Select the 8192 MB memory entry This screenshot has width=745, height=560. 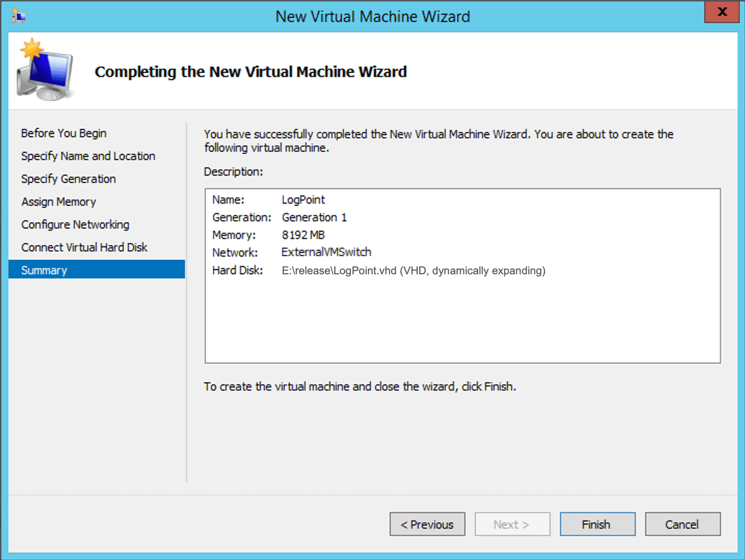(303, 235)
